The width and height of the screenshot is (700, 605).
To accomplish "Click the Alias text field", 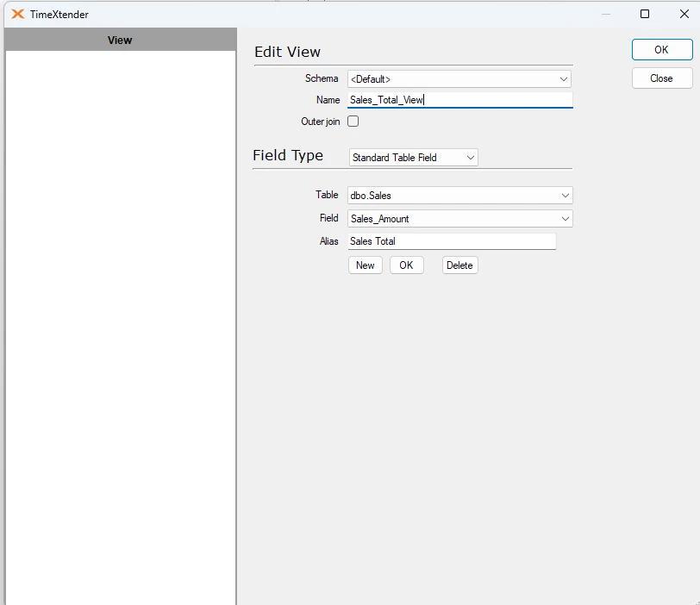I will [452, 241].
